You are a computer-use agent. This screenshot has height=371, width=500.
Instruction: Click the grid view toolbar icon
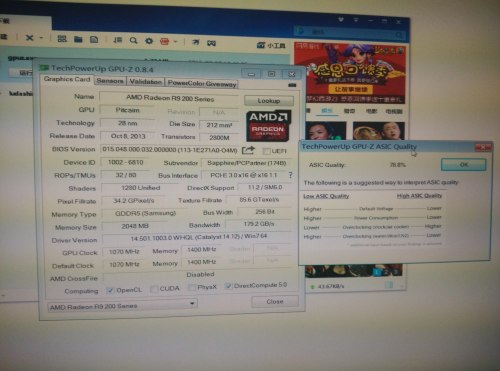click(62, 39)
